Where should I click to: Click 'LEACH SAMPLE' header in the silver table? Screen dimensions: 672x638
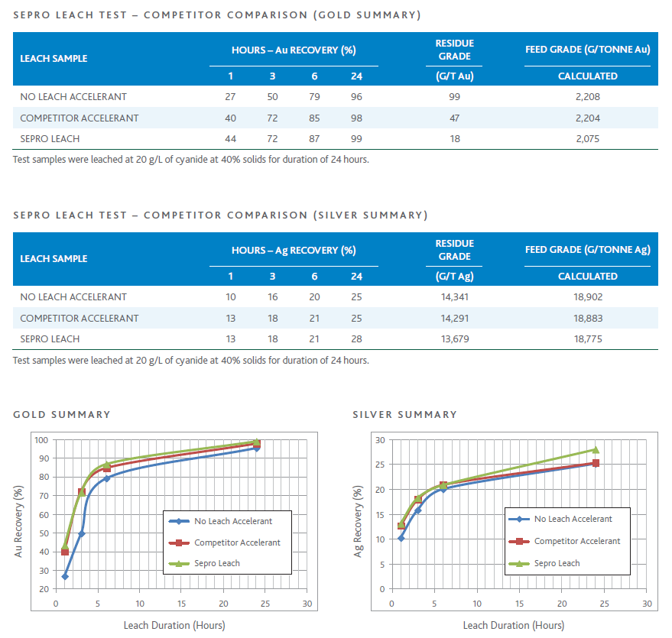click(54, 258)
